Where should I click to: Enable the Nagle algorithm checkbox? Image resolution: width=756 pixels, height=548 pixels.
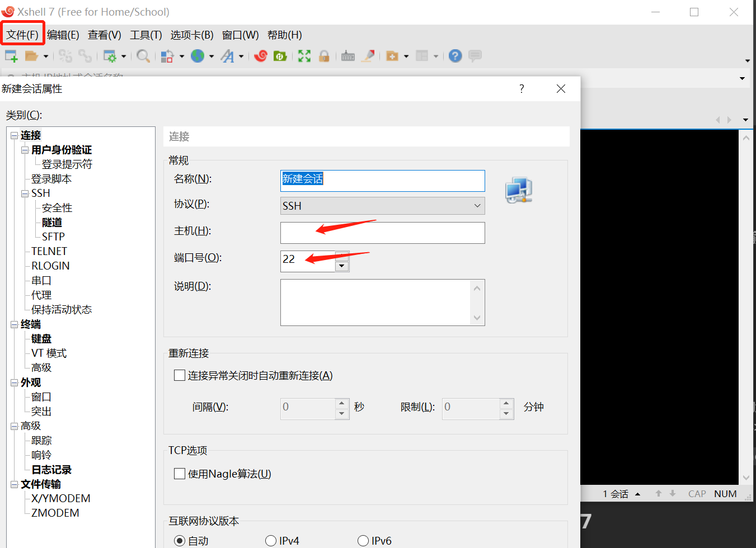(180, 474)
